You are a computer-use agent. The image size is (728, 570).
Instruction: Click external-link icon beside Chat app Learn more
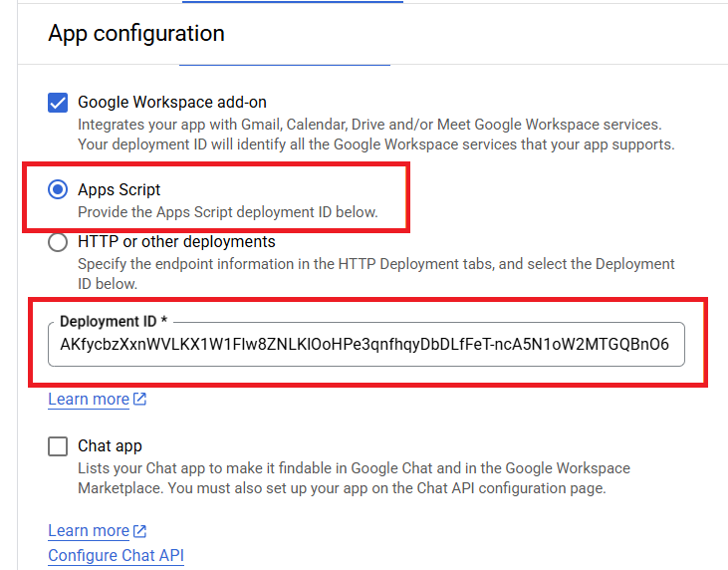pos(139,530)
